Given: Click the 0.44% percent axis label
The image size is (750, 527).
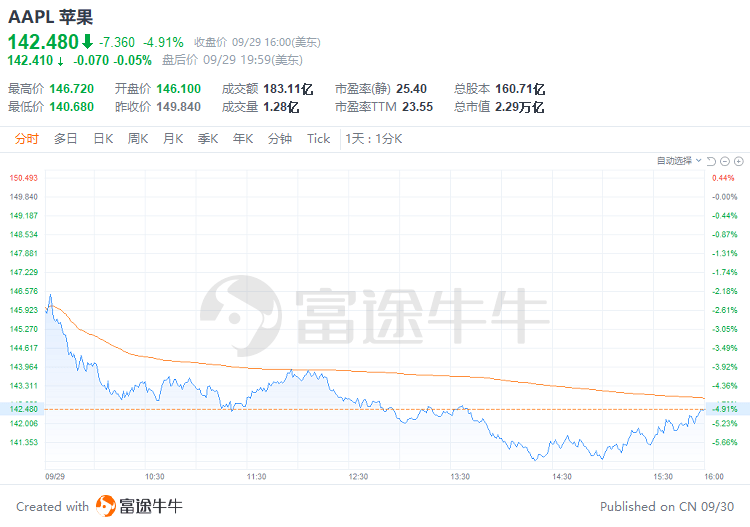Looking at the screenshot, I should pos(723,178).
